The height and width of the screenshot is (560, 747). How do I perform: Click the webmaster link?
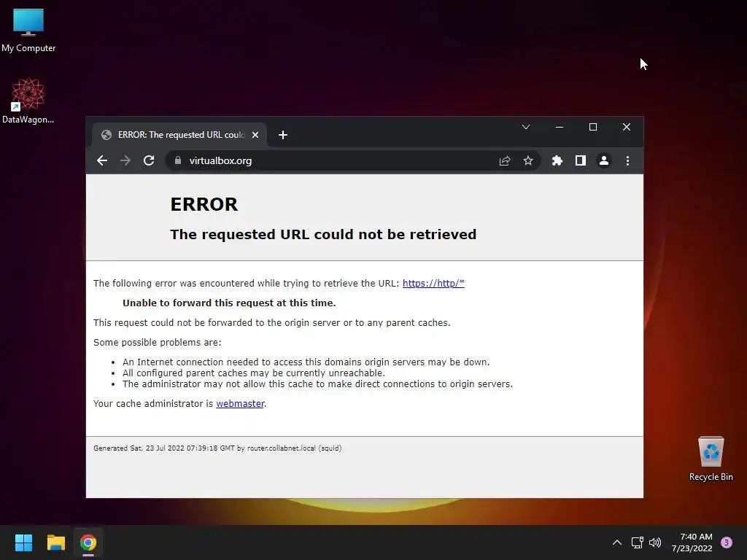point(240,404)
